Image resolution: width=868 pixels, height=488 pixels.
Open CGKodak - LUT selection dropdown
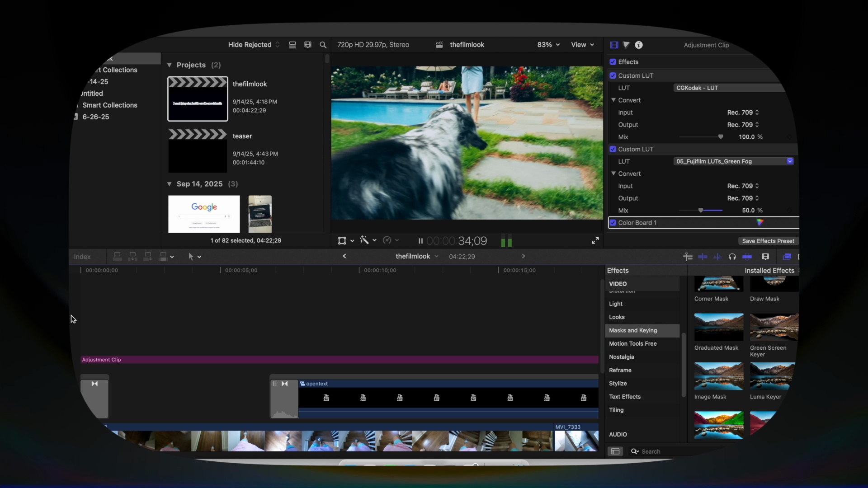click(730, 88)
